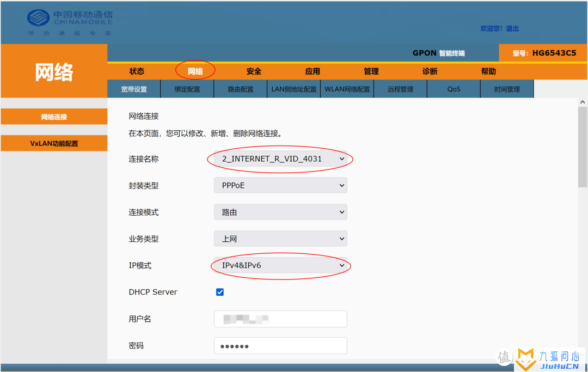The image size is (588, 372).
Task: Click the 型号: HG6543C5 label
Action: pos(544,53)
